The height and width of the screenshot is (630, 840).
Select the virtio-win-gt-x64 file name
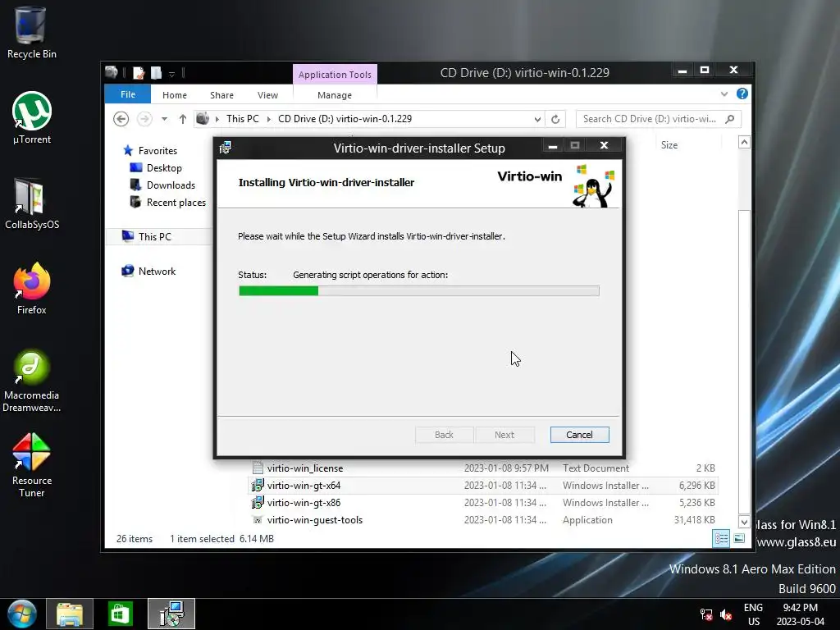[x=304, y=486]
